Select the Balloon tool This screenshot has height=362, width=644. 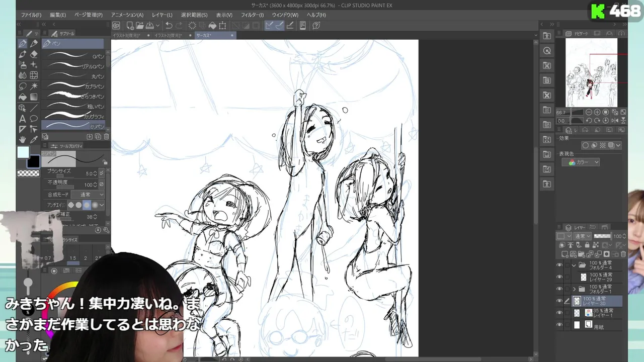tap(34, 119)
